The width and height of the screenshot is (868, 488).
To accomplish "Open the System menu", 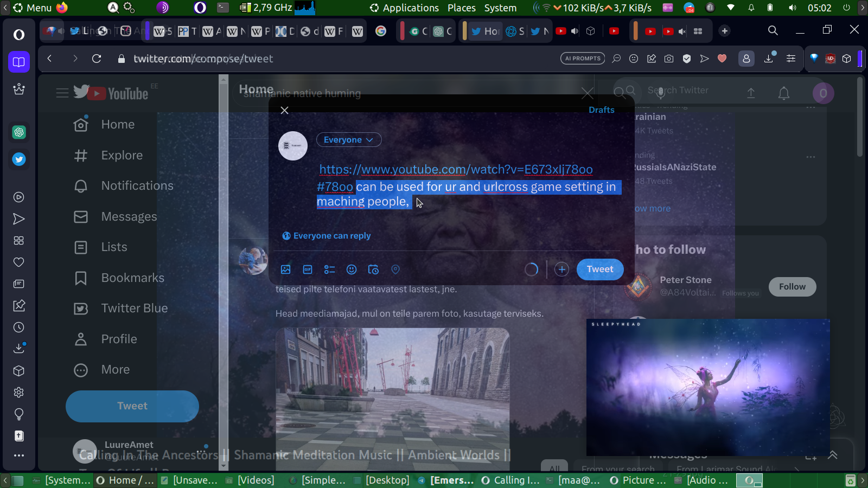I will pyautogui.click(x=500, y=8).
